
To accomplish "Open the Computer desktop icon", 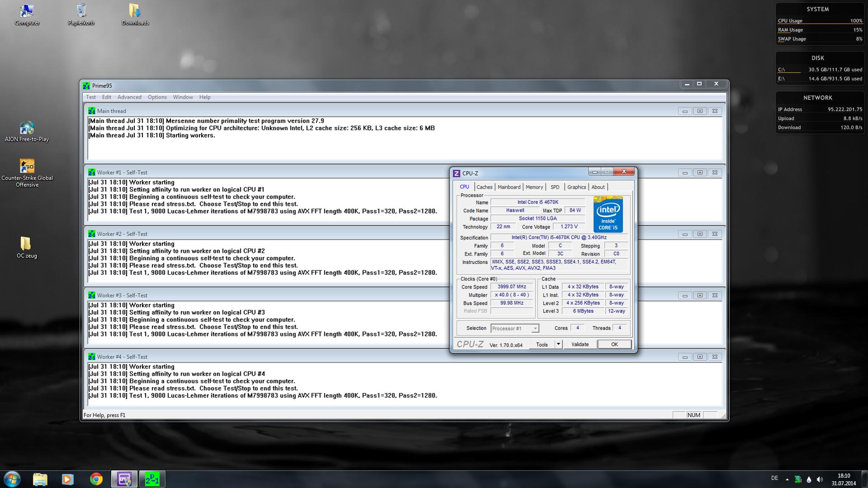I will point(27,14).
